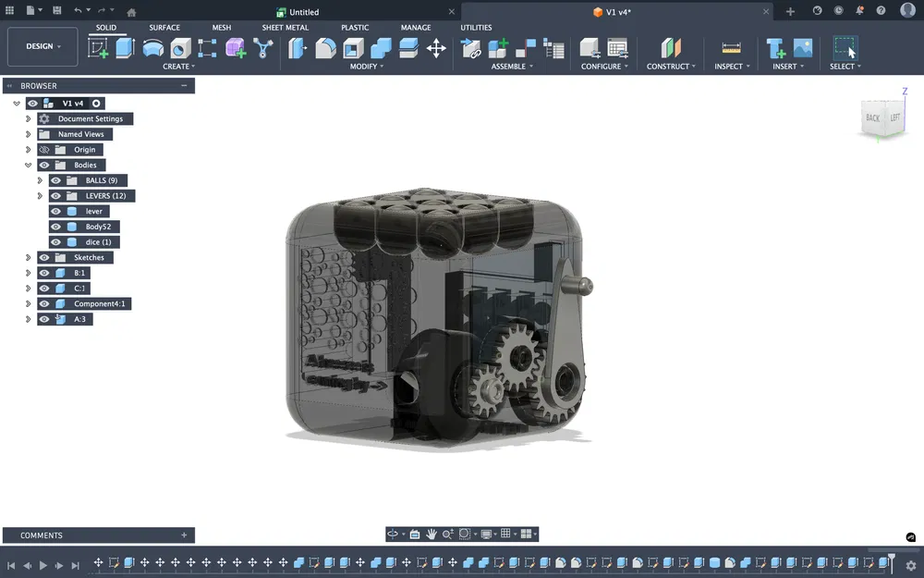Screen dimensions: 924x578
Task: Expand the LEVERS folder in Browser
Action: tap(39, 195)
